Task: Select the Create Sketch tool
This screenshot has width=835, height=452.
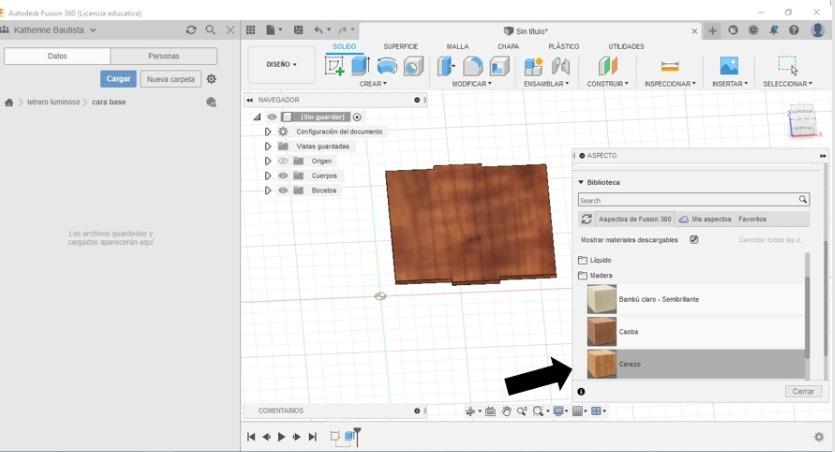Action: tap(335, 67)
